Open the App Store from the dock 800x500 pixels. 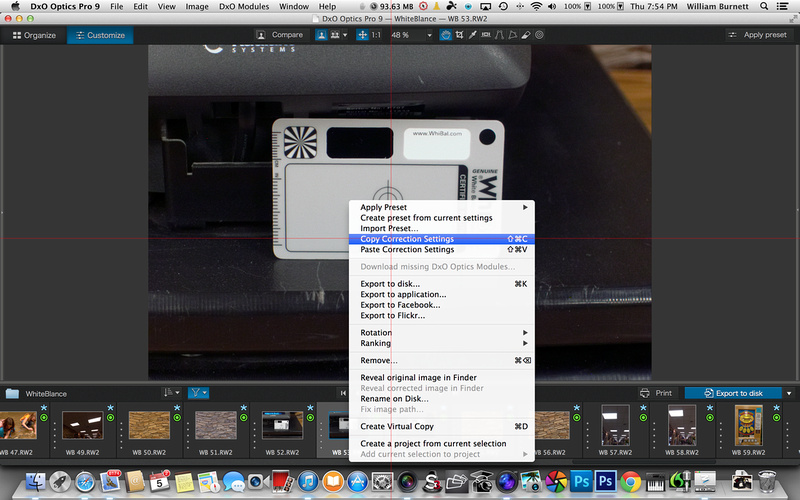click(358, 481)
